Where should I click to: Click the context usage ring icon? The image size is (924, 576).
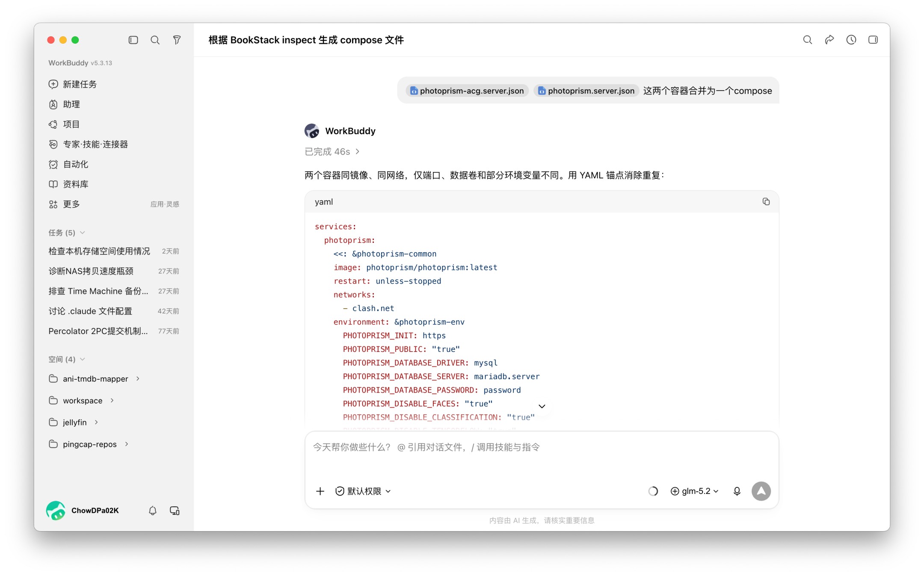tap(653, 491)
